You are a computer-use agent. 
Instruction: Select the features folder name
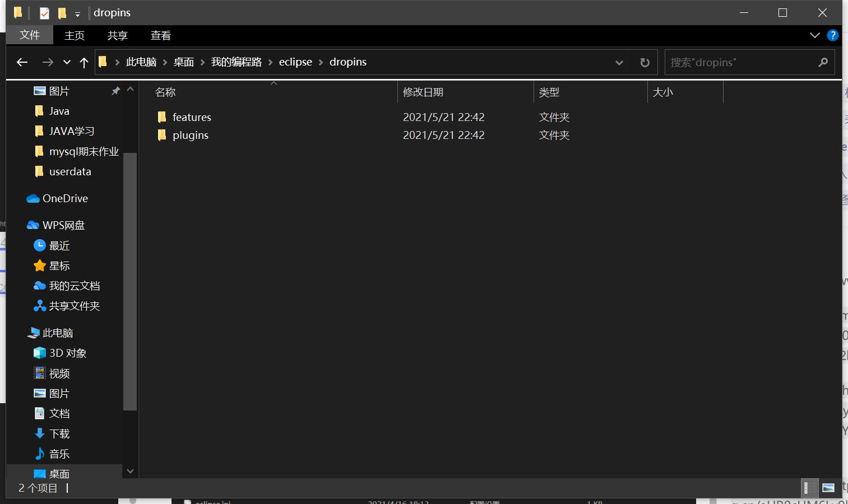click(x=192, y=117)
